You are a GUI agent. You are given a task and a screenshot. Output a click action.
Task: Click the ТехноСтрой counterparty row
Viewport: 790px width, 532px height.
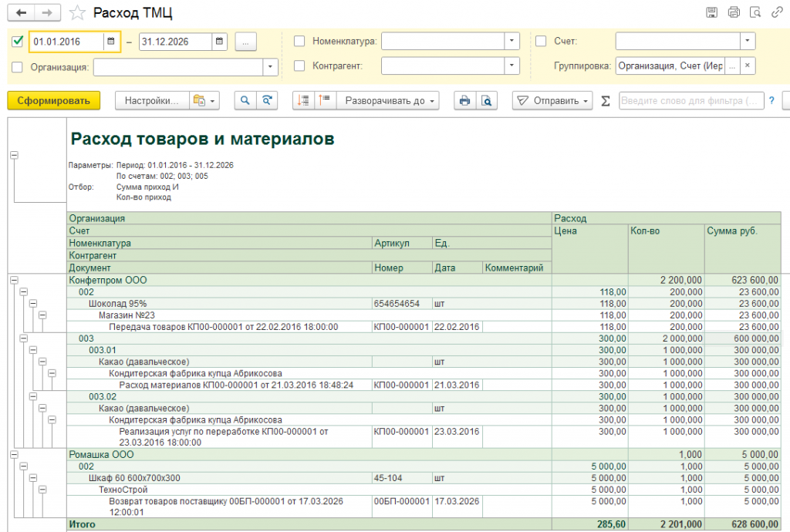[123, 490]
